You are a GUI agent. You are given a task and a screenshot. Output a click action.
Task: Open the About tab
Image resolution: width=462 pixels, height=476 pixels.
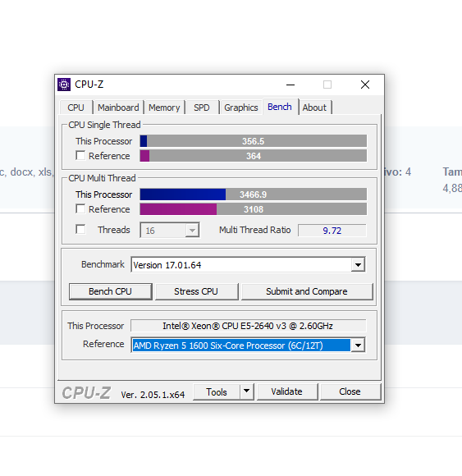coord(314,108)
